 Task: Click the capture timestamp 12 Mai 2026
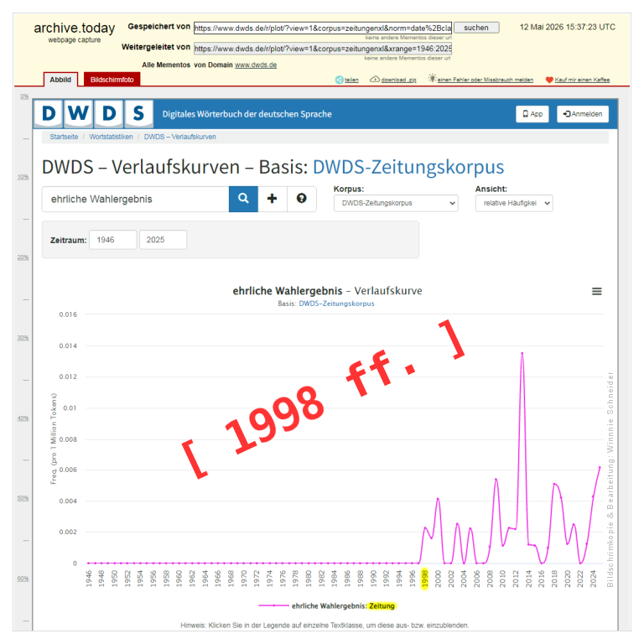567,27
